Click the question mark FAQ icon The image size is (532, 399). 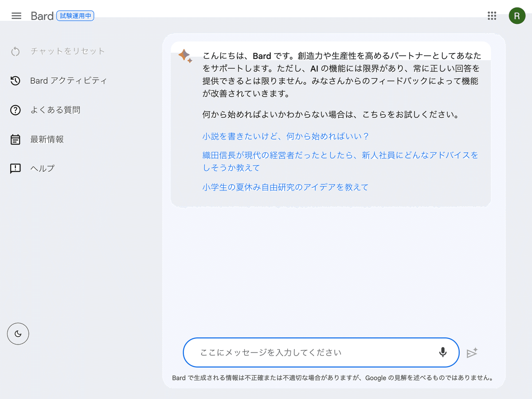(x=16, y=110)
